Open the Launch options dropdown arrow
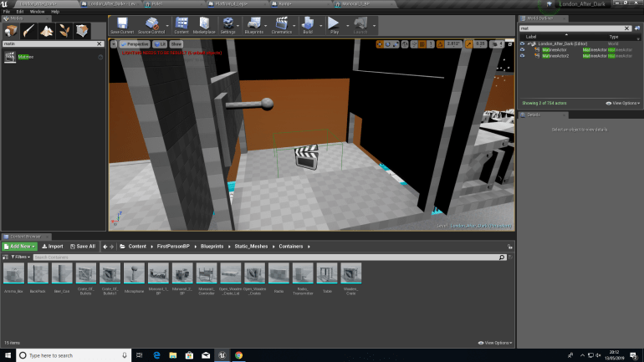The height and width of the screenshot is (362, 644). click(x=374, y=25)
